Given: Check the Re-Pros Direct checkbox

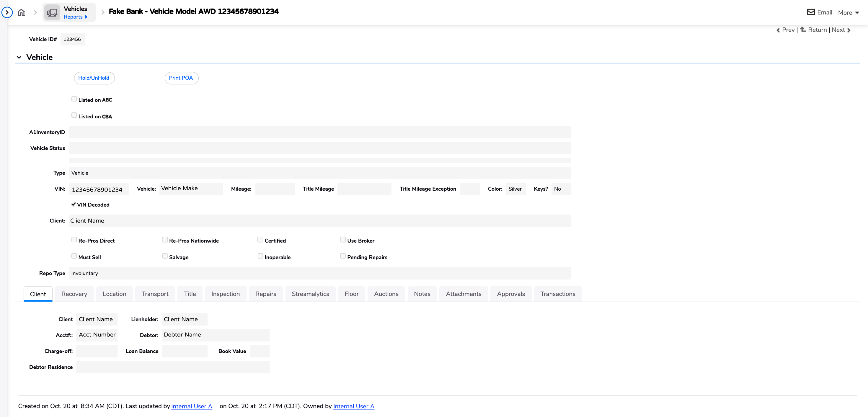Looking at the screenshot, I should pos(74,240).
